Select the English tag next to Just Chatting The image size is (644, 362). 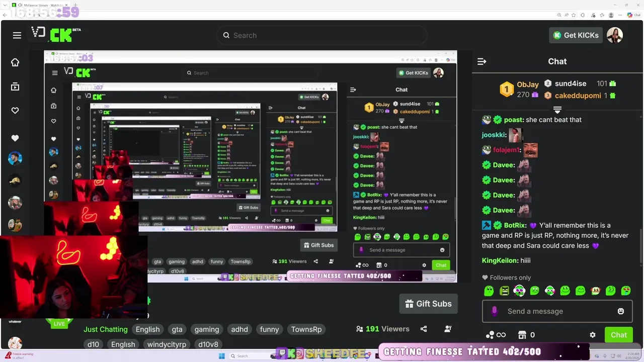147,329
